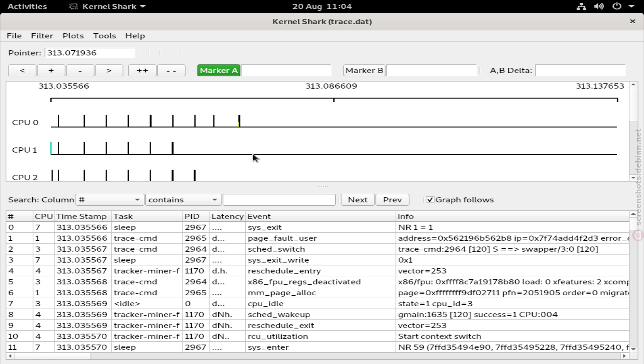The image size is (644, 364).
Task: Open the File menu
Action: pos(14,36)
